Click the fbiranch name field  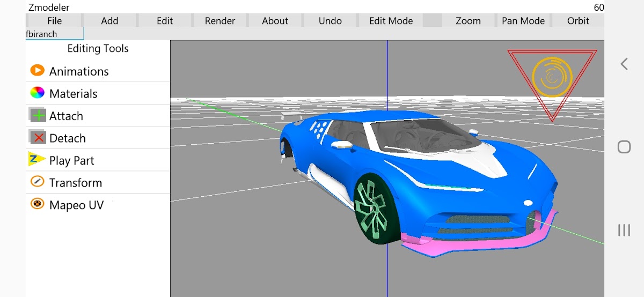pos(55,34)
